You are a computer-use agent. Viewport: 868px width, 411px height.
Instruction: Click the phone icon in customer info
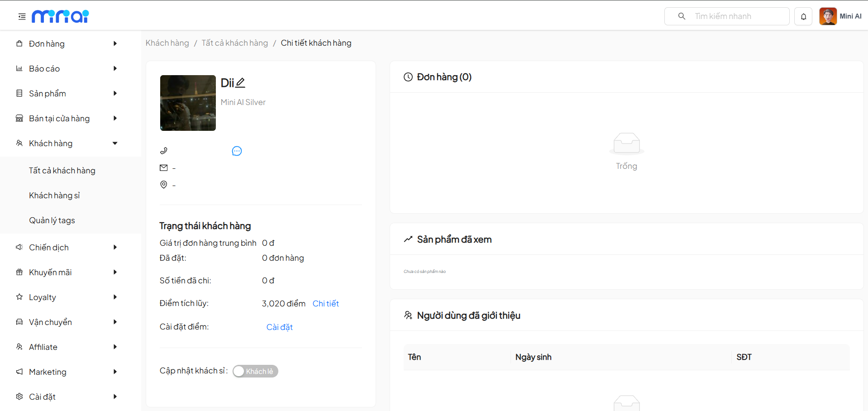pyautogui.click(x=164, y=151)
